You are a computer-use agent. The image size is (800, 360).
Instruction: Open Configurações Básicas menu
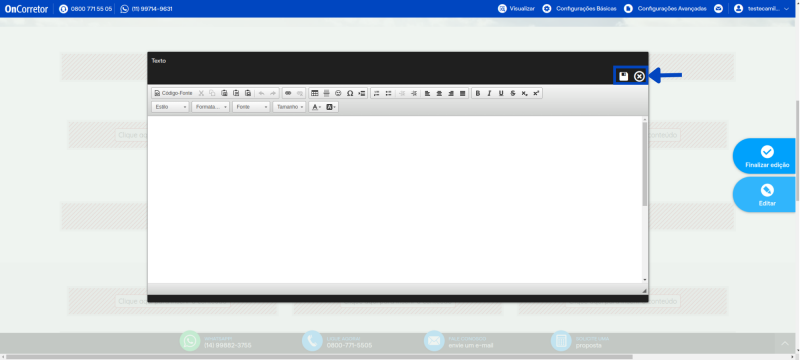click(580, 9)
